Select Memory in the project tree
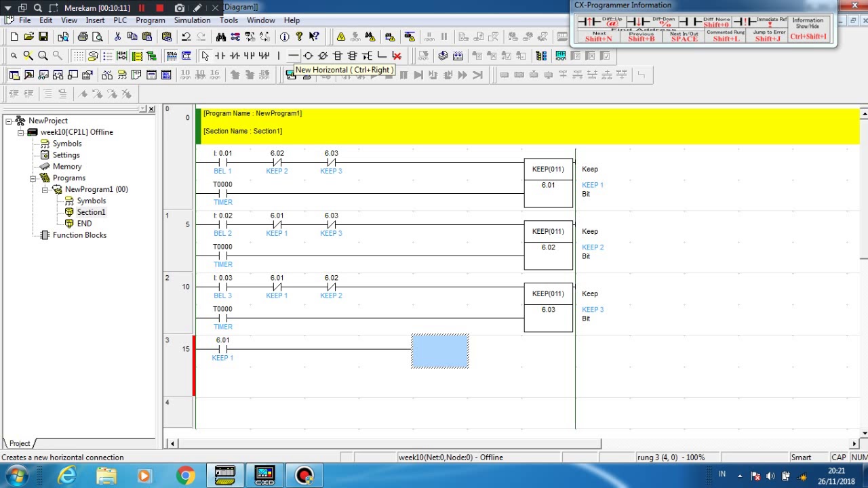This screenshot has width=868, height=488. click(x=67, y=167)
